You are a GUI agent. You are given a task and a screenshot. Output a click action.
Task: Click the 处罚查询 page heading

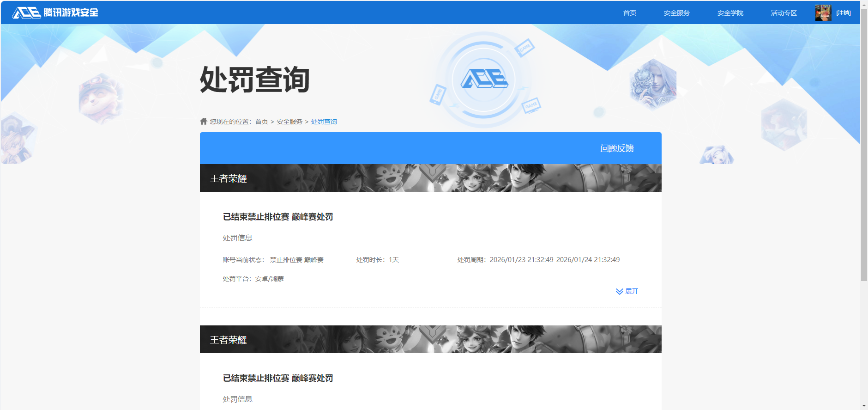[254, 80]
